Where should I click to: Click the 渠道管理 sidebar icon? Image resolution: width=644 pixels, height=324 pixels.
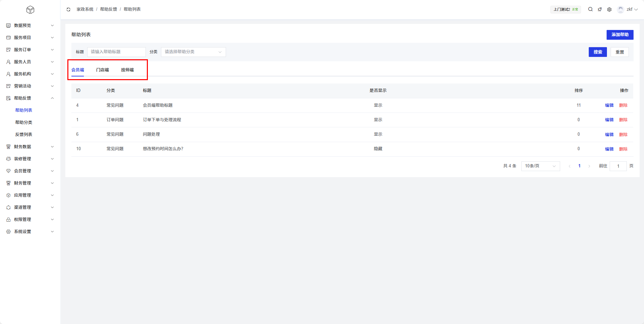point(8,207)
